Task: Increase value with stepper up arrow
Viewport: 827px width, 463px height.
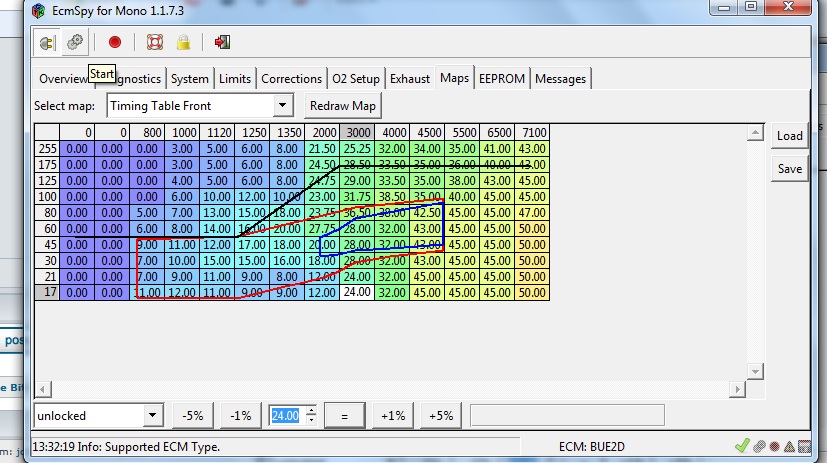Action: pyautogui.click(x=311, y=410)
